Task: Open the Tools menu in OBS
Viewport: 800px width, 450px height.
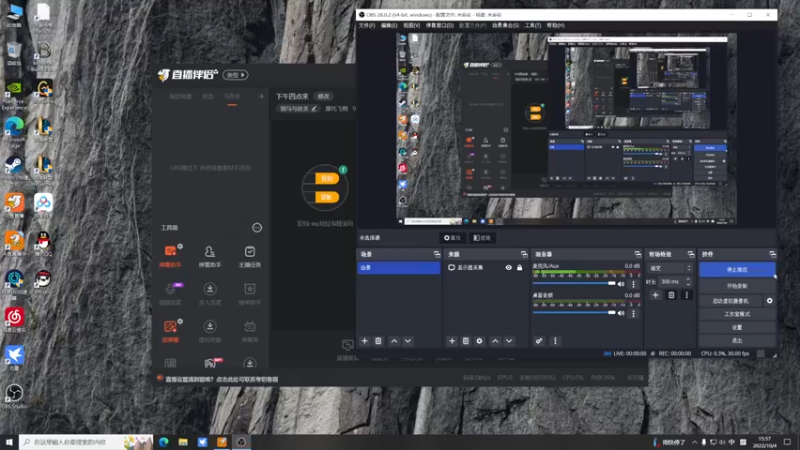Action: point(533,26)
